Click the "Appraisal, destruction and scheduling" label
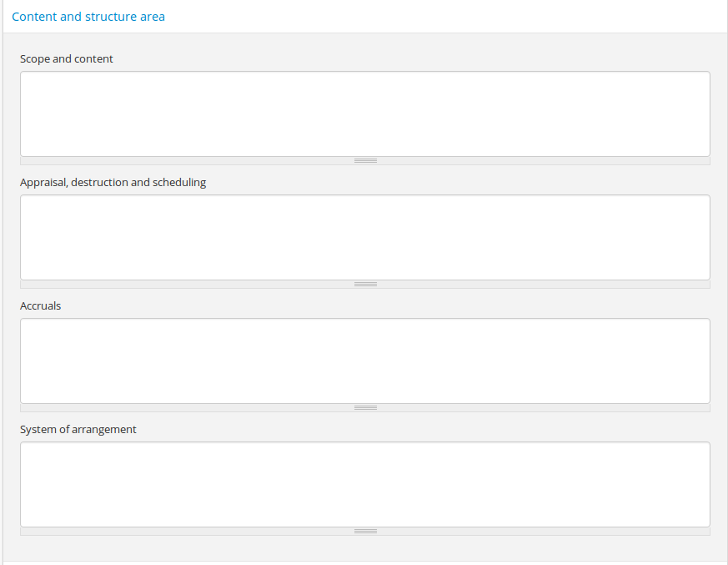This screenshot has width=728, height=565. 113,182
